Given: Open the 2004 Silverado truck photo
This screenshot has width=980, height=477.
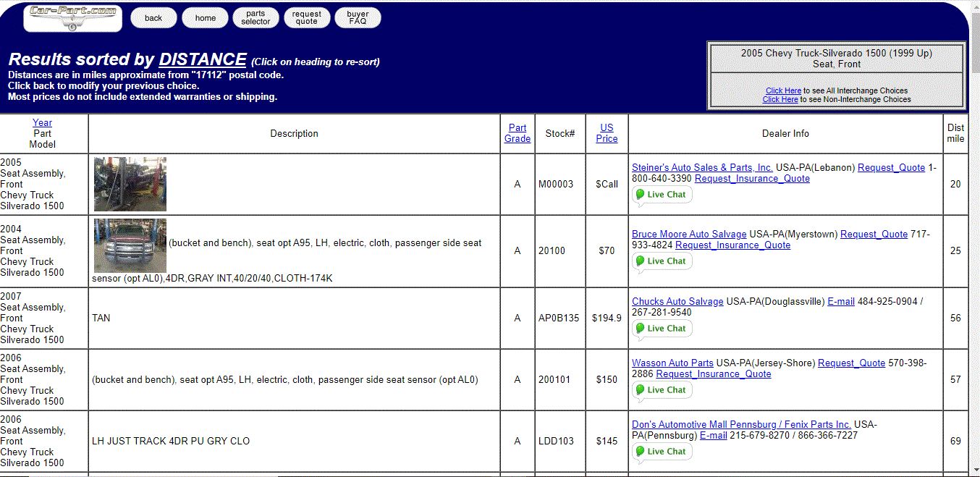Looking at the screenshot, I should (x=130, y=245).
